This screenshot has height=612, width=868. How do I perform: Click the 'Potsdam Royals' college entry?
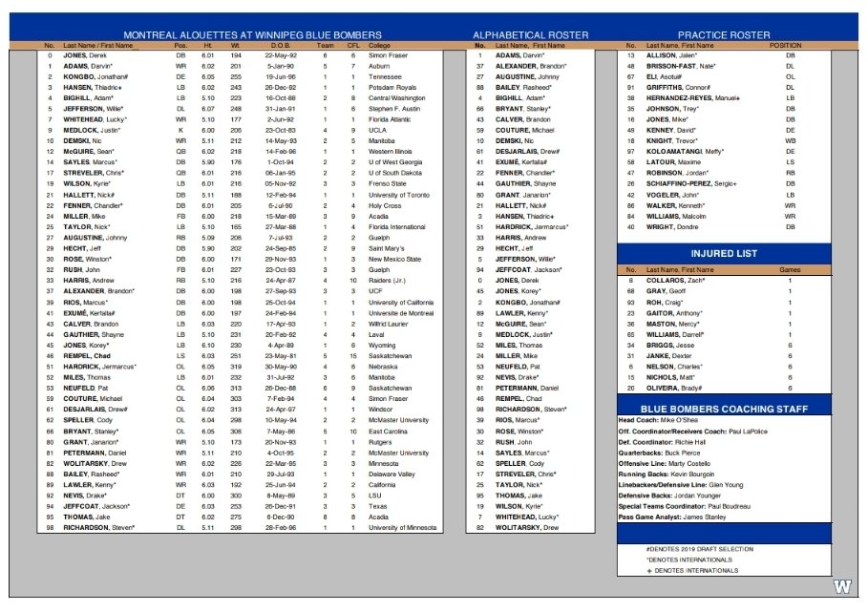coord(392,88)
